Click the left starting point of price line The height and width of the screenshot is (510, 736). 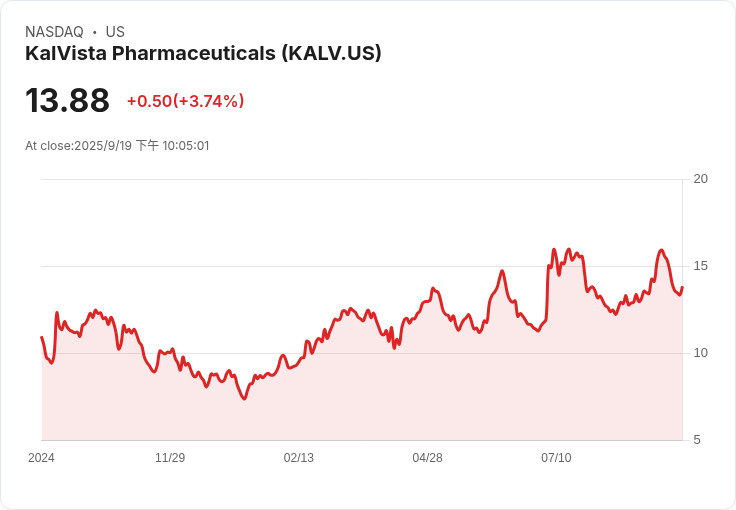[x=41, y=337]
